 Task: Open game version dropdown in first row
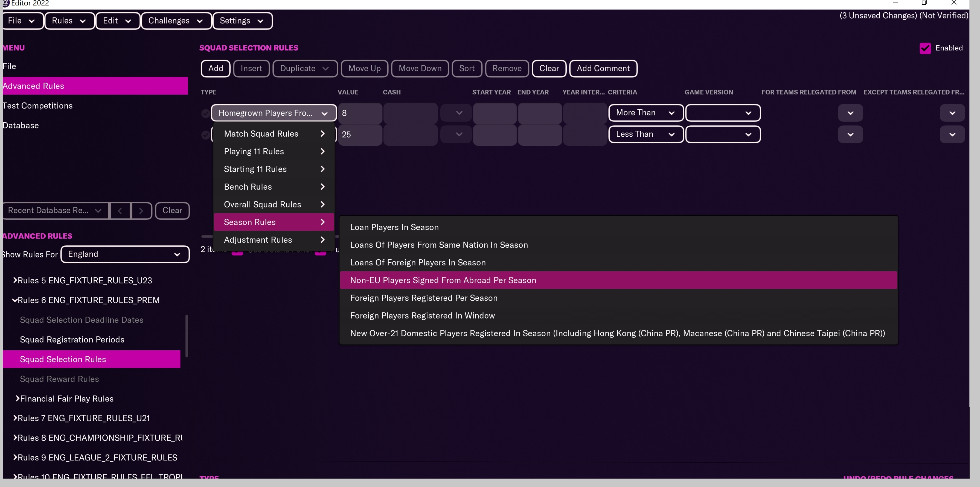point(723,113)
